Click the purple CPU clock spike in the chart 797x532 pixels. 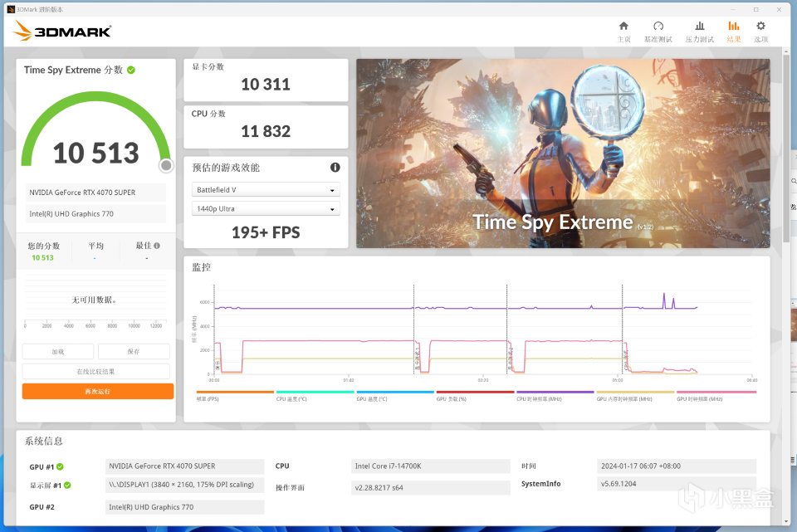(x=664, y=300)
